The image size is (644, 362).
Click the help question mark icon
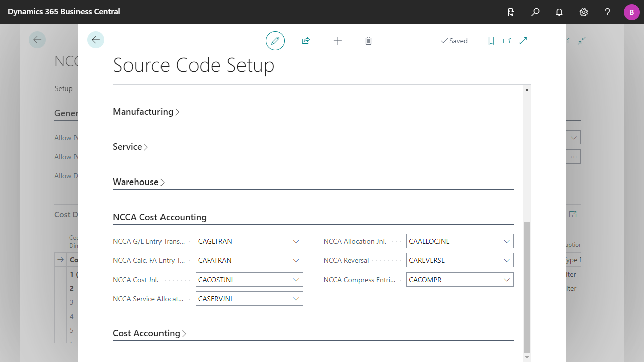[607, 12]
